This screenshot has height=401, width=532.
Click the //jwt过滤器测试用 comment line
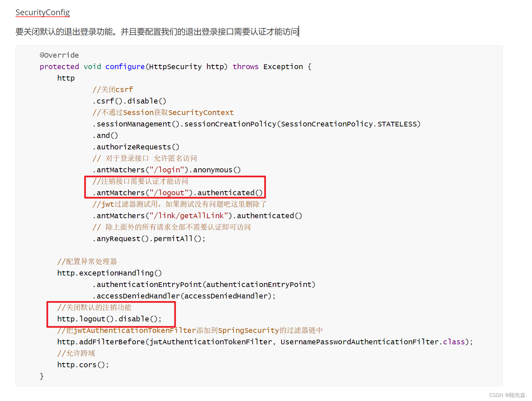[x=180, y=204]
